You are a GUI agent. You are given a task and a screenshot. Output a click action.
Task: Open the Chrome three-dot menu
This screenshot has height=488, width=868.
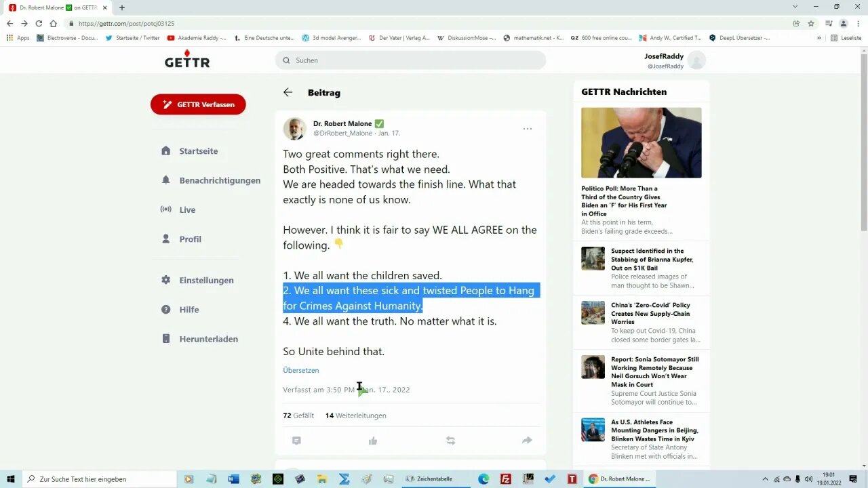[x=858, y=24]
